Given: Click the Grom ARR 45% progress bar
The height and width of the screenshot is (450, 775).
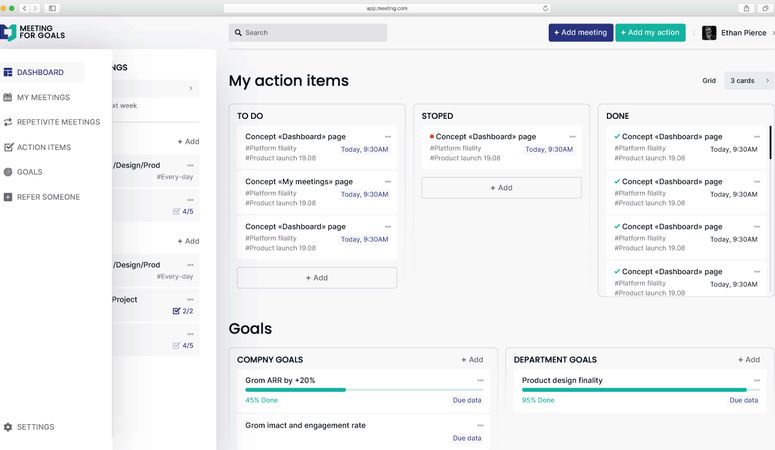Looking at the screenshot, I should 364,390.
